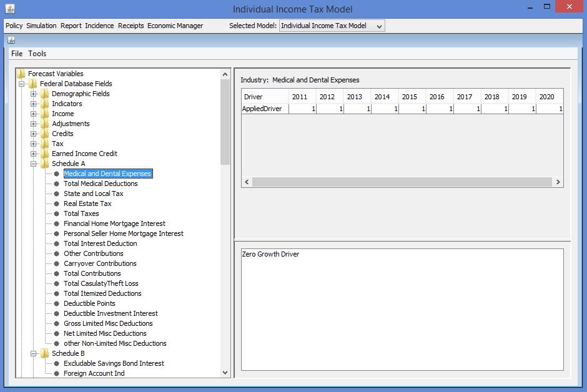Click driver table scroll right arrow
The height and width of the screenshot is (392, 587).
pyautogui.click(x=558, y=182)
